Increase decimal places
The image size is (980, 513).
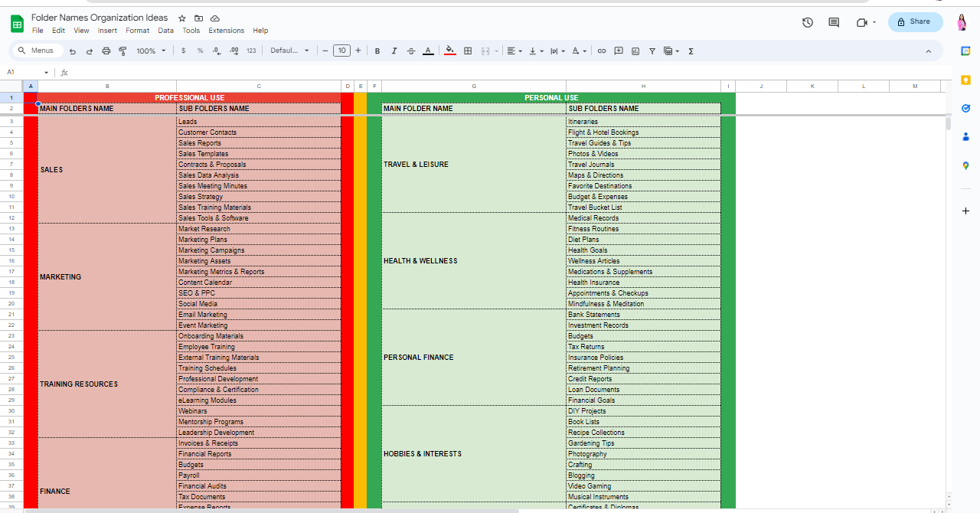click(234, 51)
